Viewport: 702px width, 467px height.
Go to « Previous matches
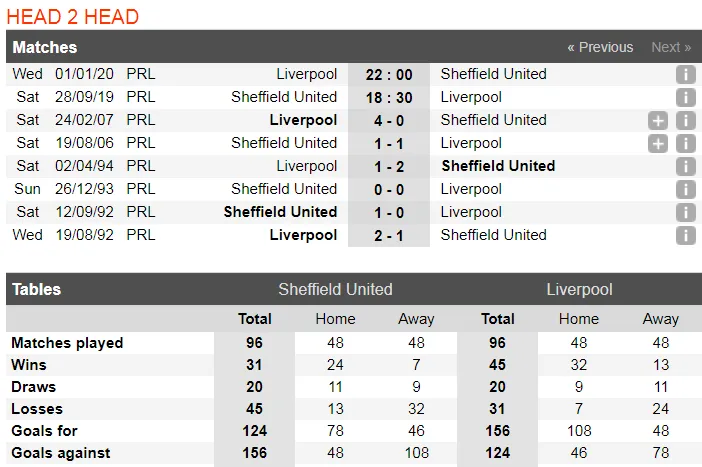tap(600, 47)
